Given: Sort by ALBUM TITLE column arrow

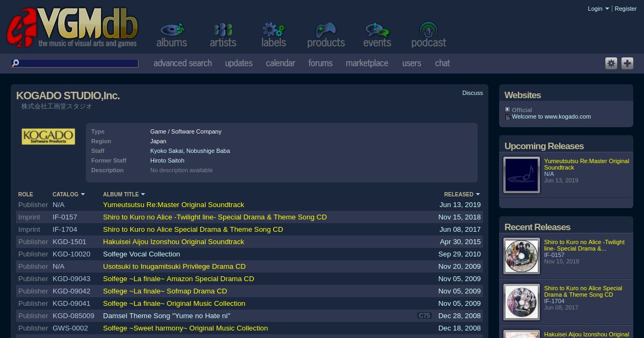Looking at the screenshot, I should tap(143, 195).
